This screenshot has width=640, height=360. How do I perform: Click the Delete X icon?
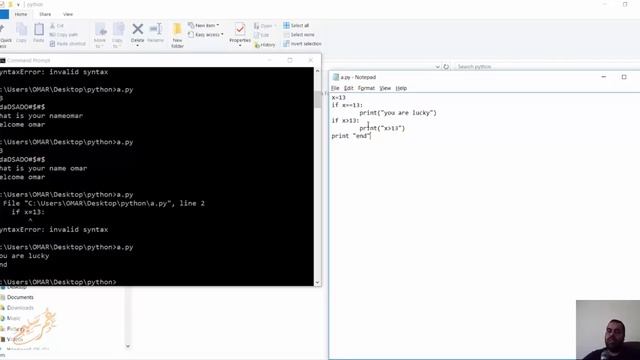click(x=138, y=29)
